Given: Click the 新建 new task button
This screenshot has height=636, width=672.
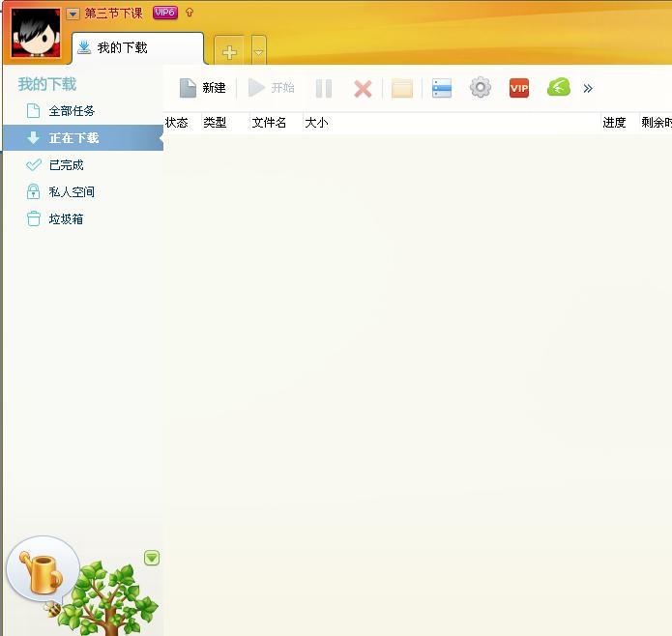Looking at the screenshot, I should click(x=203, y=88).
